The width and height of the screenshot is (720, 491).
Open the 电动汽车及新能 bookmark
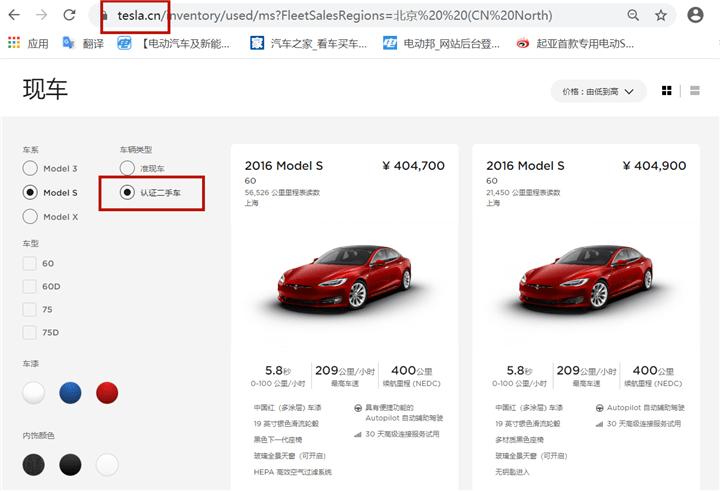tap(173, 44)
